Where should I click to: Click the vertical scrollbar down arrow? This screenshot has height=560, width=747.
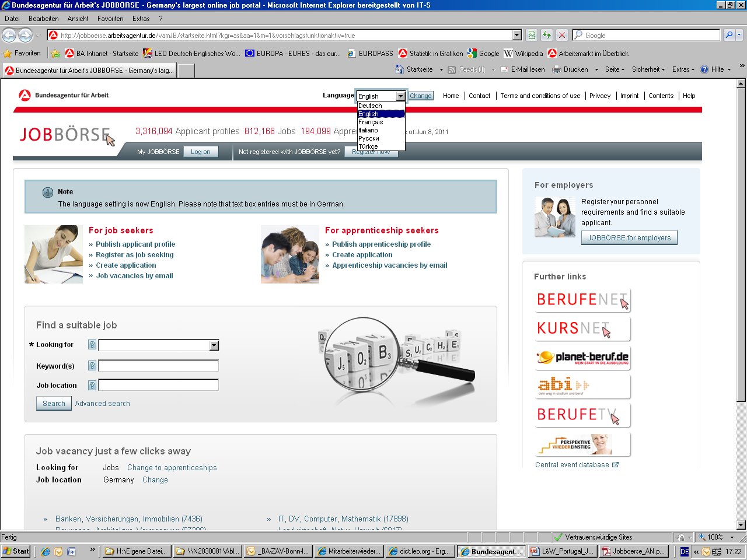click(741, 524)
